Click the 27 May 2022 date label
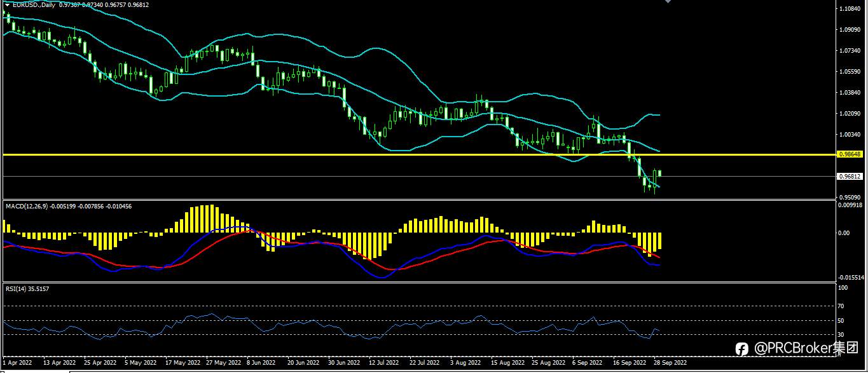This screenshot has width=868, height=373. pos(223,363)
